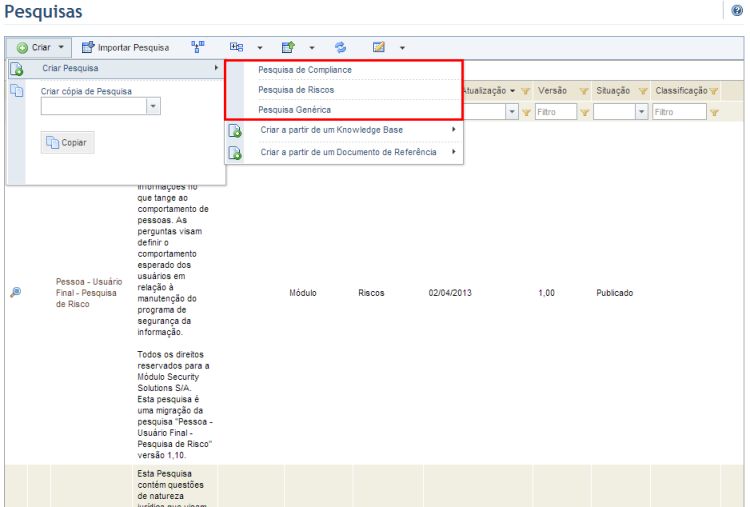
Task: Apply funnel next to Versão filter field
Action: [585, 112]
